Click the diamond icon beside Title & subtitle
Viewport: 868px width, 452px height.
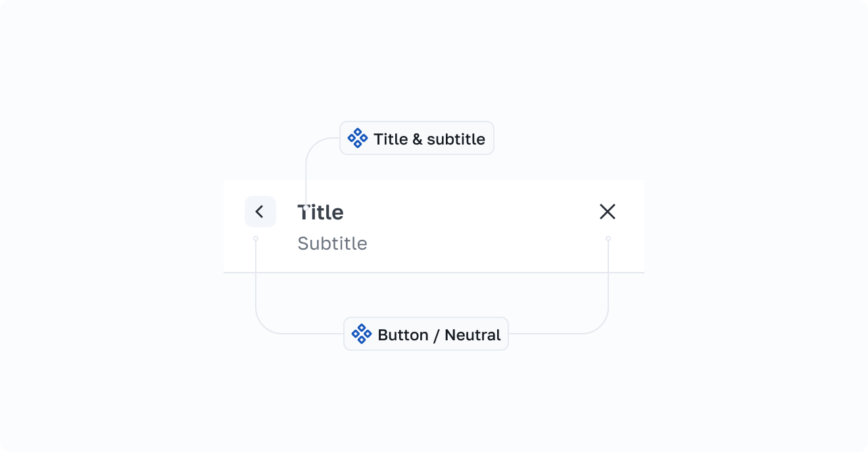(x=358, y=138)
